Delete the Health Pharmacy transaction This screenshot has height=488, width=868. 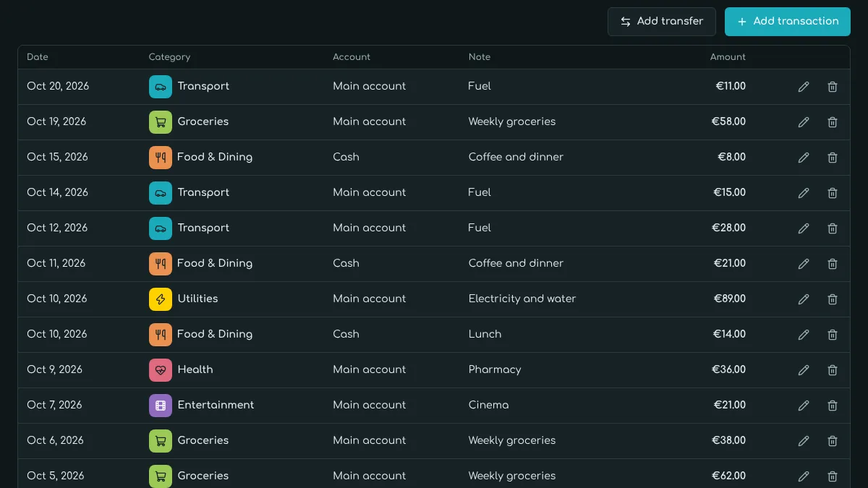833,370
